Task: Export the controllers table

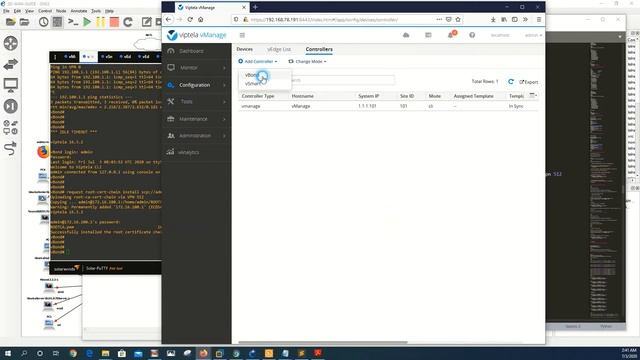Action: click(x=529, y=82)
